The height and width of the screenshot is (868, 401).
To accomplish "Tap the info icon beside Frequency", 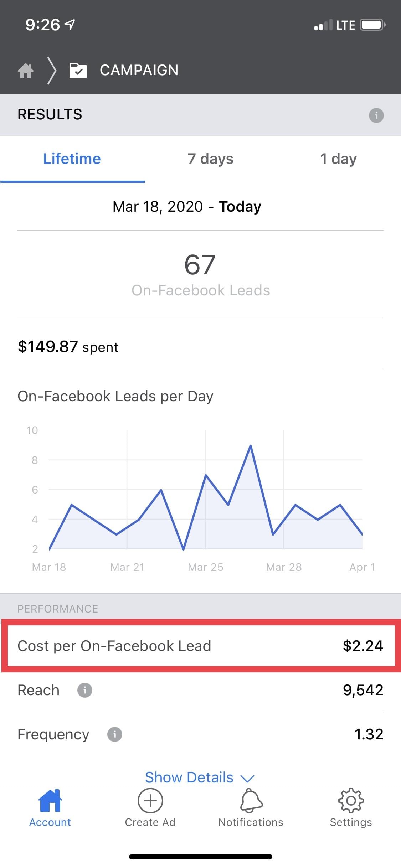I will (114, 734).
